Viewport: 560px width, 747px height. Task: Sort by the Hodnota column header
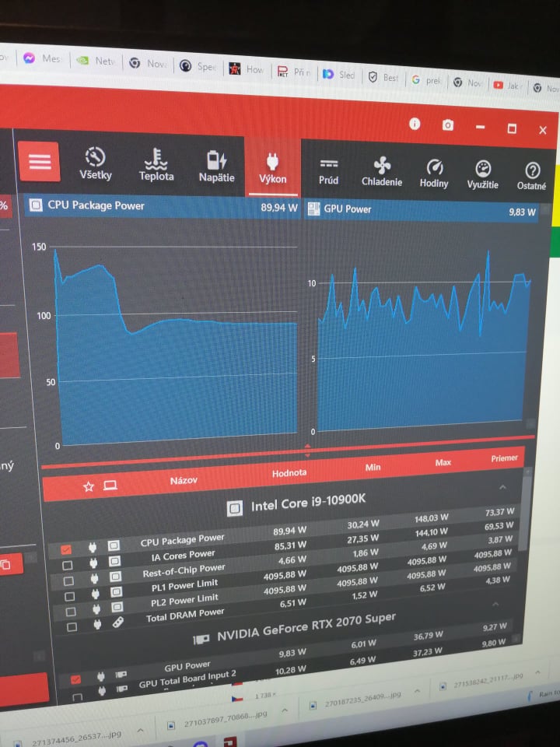pyautogui.click(x=289, y=473)
